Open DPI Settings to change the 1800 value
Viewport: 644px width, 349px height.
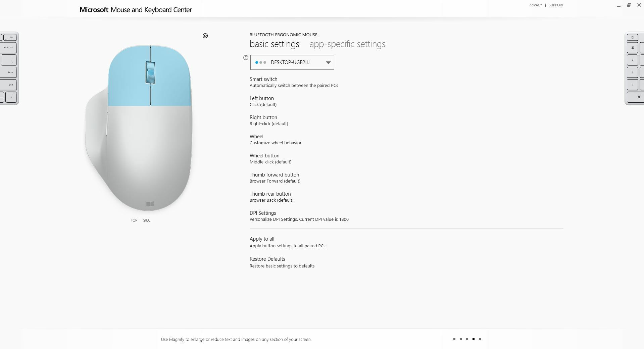pos(263,213)
